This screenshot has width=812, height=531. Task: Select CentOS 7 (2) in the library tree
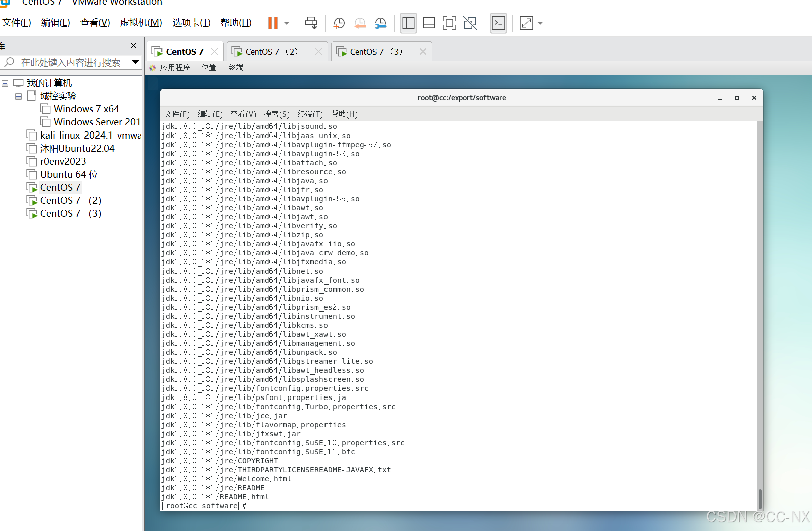65,200
